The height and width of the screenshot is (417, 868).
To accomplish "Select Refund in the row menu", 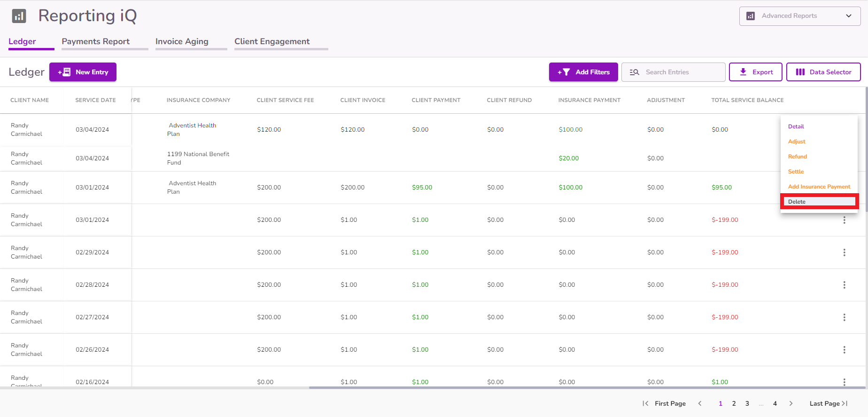I will point(797,157).
